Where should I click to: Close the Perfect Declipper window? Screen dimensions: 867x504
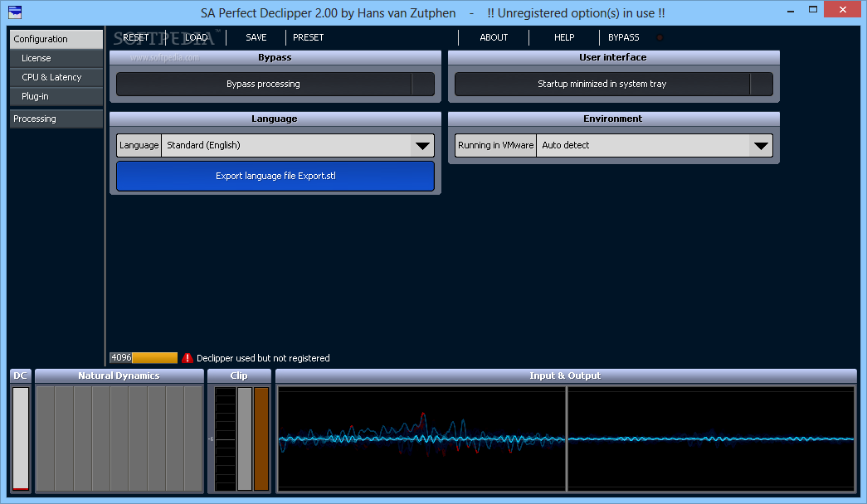point(843,9)
